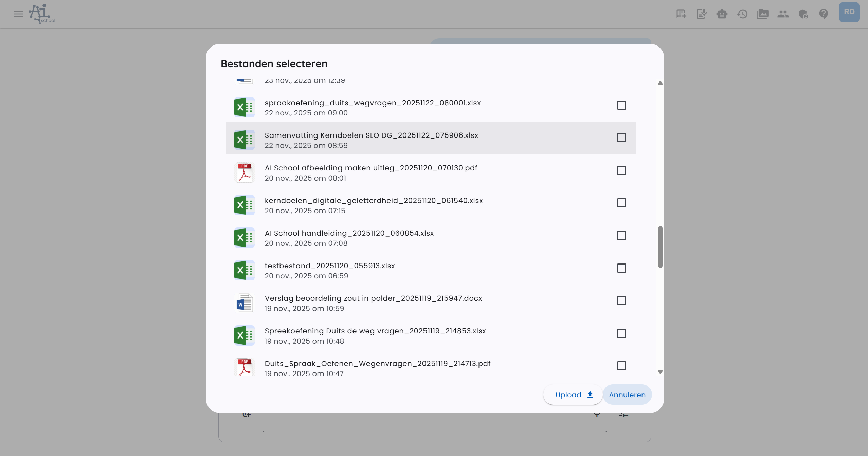Open the AI assistant robot icon
Image resolution: width=868 pixels, height=456 pixels.
pyautogui.click(x=722, y=14)
